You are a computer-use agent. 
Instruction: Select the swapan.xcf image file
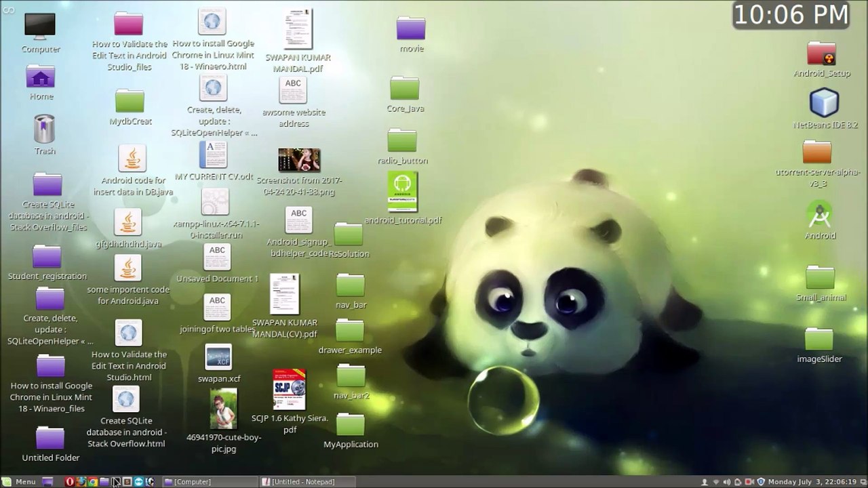(218, 357)
